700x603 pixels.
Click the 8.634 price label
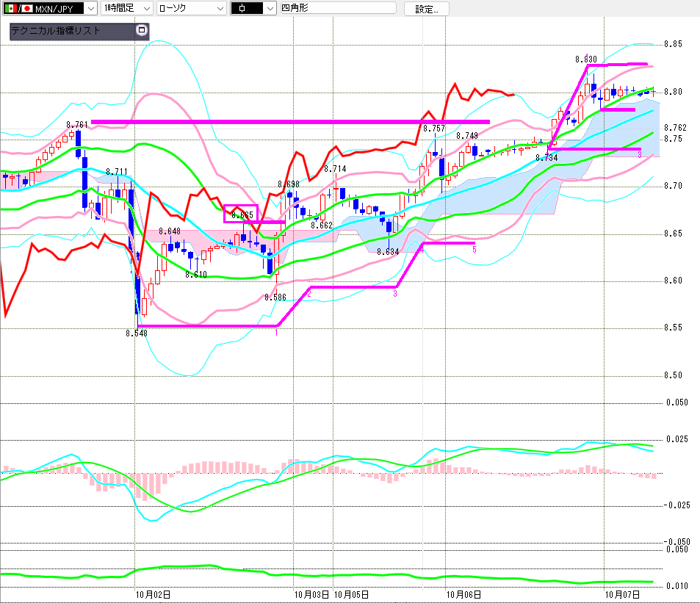click(x=388, y=252)
